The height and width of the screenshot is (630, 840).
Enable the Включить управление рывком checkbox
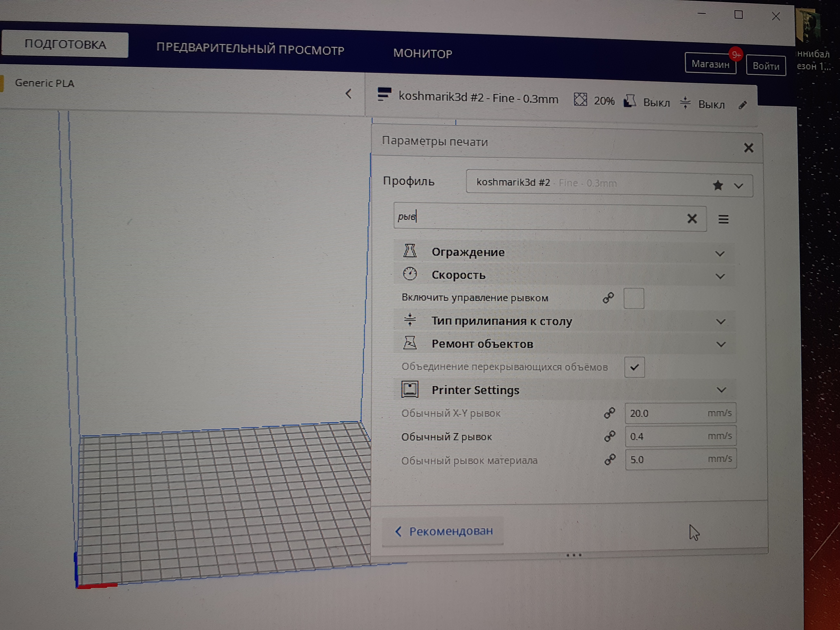pos(633,298)
